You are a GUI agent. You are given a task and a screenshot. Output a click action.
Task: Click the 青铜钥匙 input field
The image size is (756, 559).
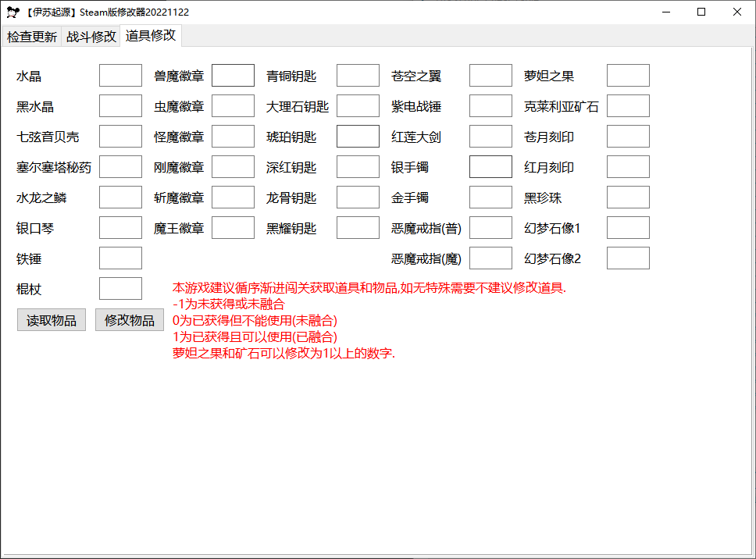[357, 75]
